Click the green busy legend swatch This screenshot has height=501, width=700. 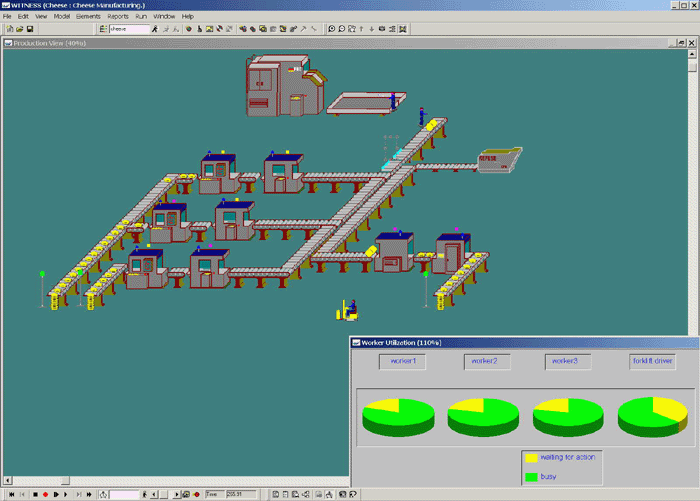pyautogui.click(x=532, y=477)
